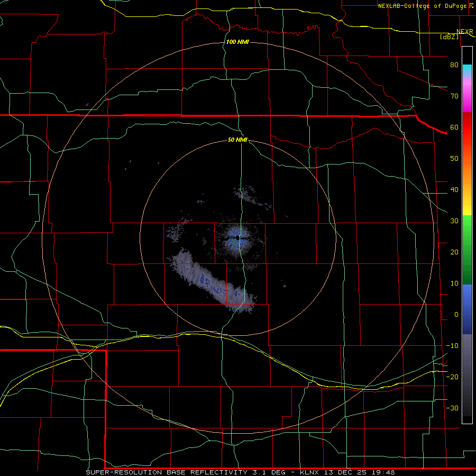Click the blue segment of the reflectivity color bar
476x476 pixels.
(x=467, y=309)
